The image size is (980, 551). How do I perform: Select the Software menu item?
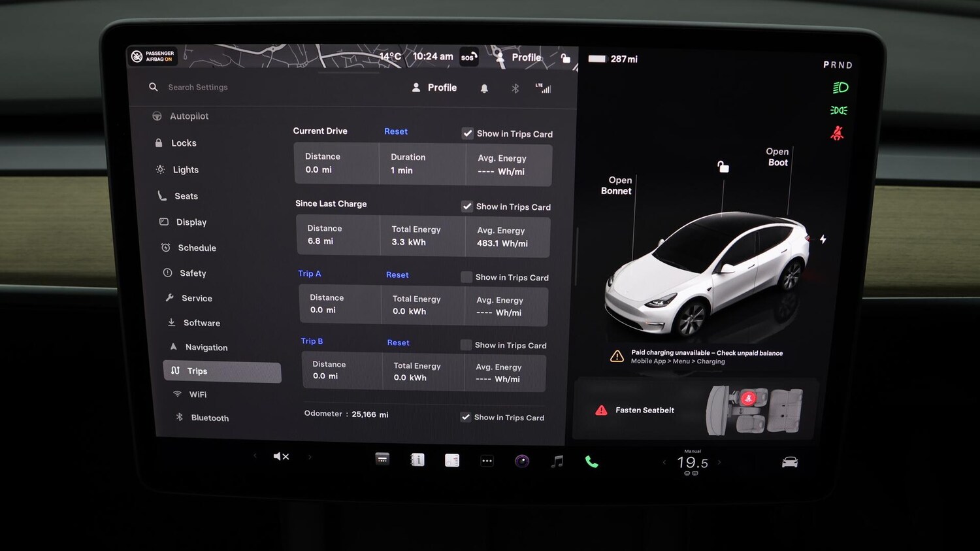(194, 323)
